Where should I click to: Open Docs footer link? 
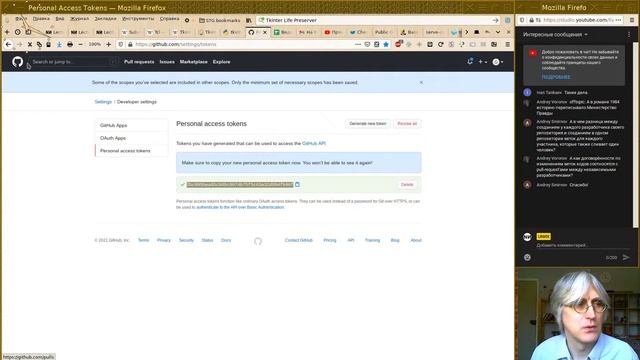coord(226,240)
